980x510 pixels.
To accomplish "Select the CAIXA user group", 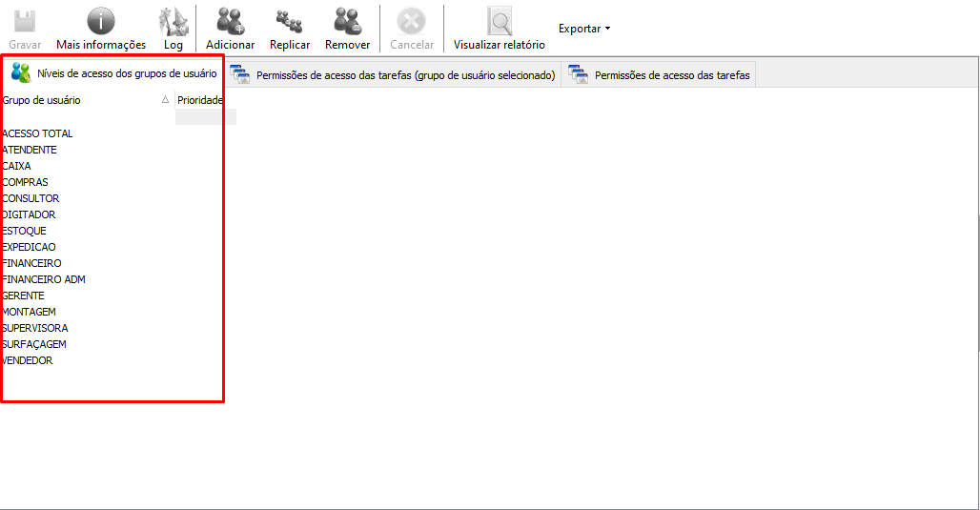I will 17,166.
